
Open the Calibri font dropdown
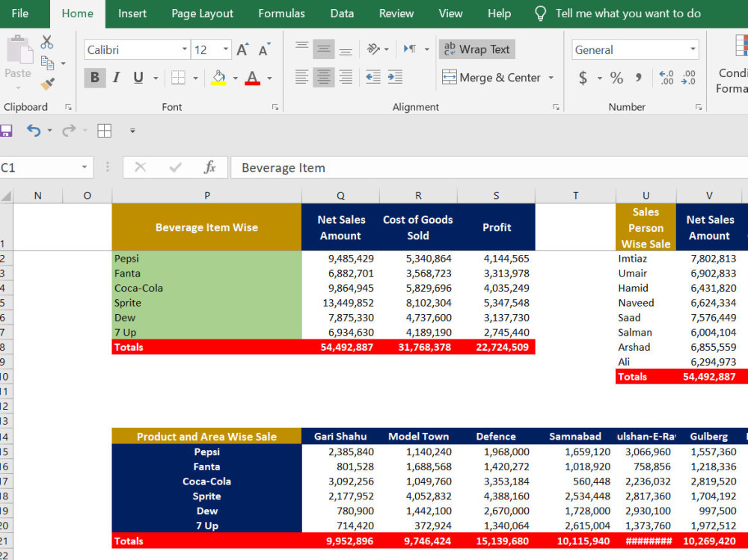186,49
